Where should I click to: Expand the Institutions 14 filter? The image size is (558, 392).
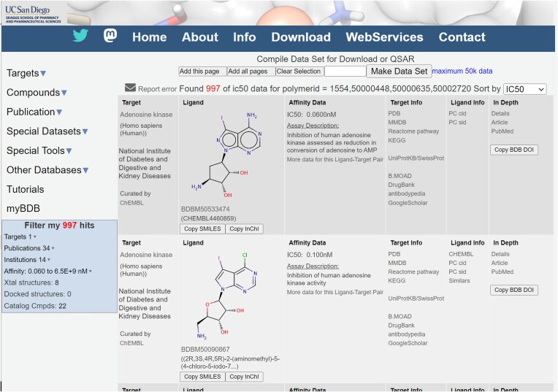[27, 260]
